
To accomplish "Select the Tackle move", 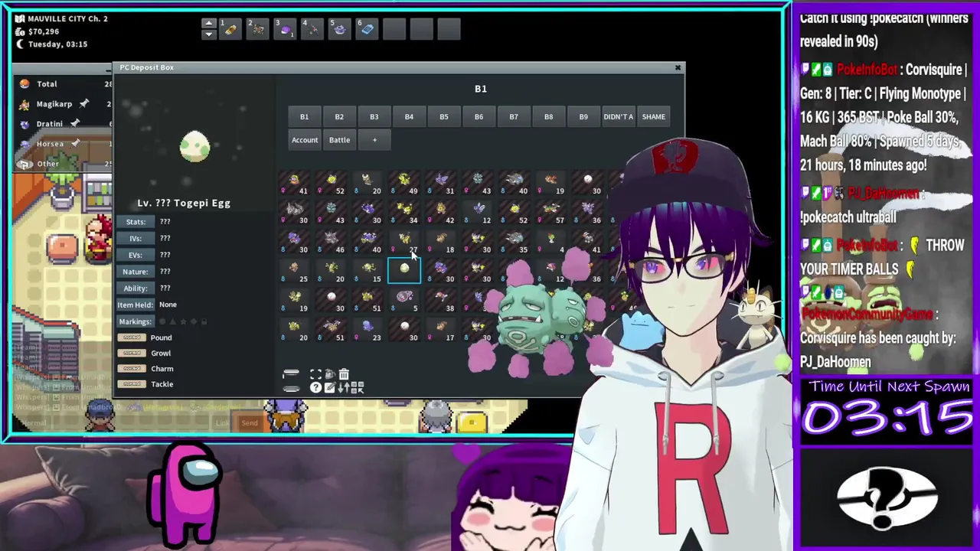I will 162,384.
